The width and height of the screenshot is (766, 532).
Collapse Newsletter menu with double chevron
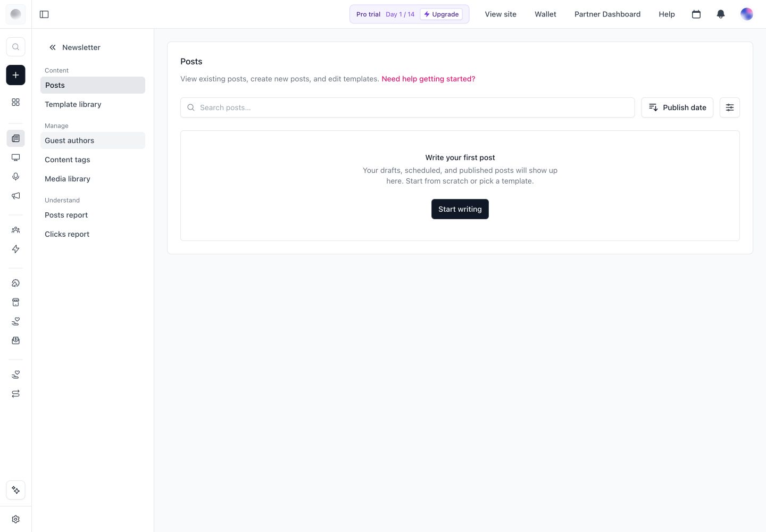pyautogui.click(x=53, y=47)
